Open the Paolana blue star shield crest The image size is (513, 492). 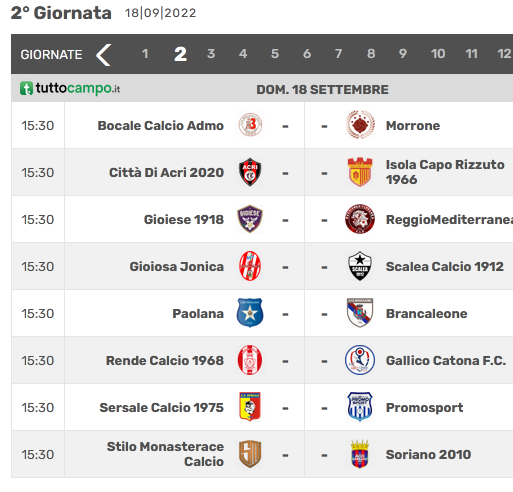click(250, 313)
